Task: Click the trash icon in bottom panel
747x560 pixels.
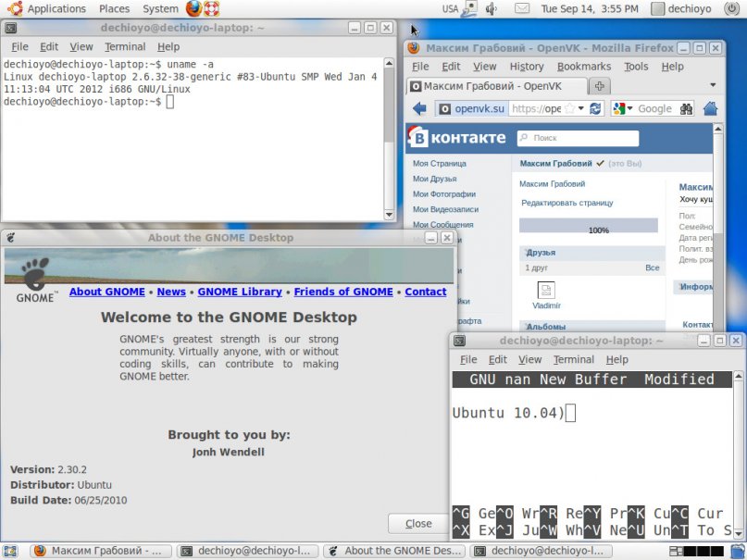Action: pos(738,551)
